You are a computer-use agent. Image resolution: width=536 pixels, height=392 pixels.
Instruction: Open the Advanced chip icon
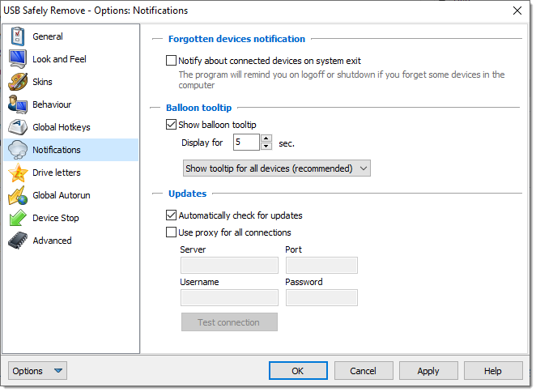point(17,241)
